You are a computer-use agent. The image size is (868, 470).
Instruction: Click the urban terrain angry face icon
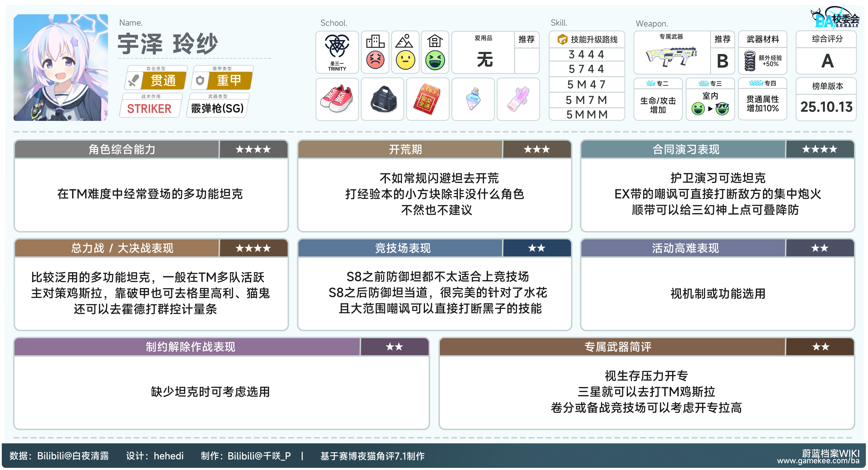[x=375, y=60]
